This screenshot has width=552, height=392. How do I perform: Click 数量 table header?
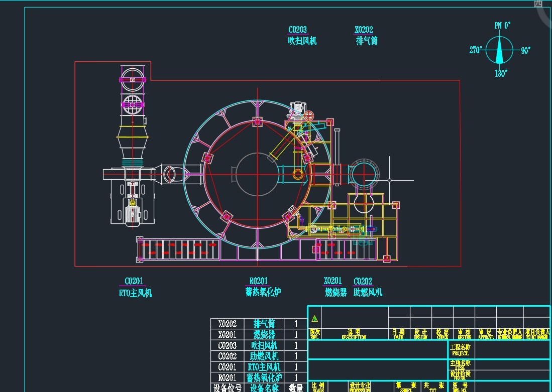[296, 388]
